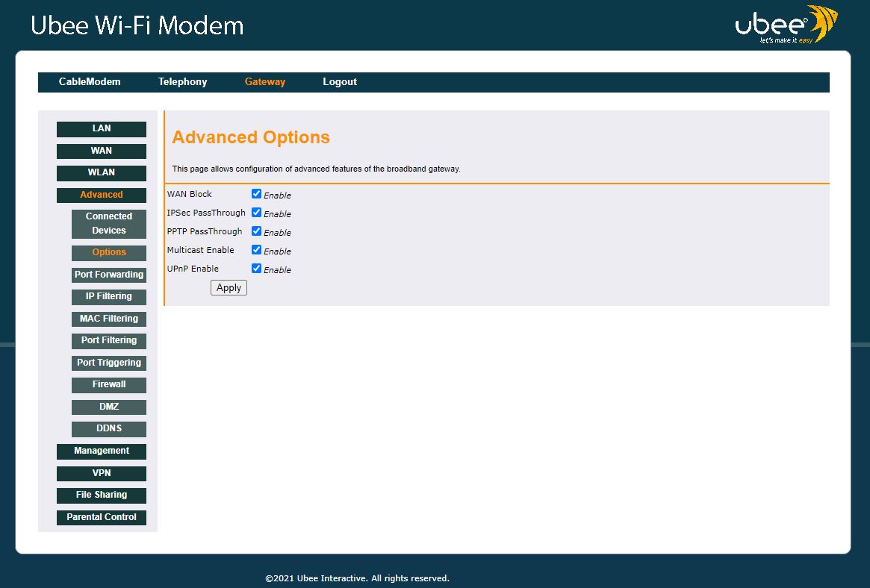Expand the WLAN sidebar section

click(x=102, y=173)
